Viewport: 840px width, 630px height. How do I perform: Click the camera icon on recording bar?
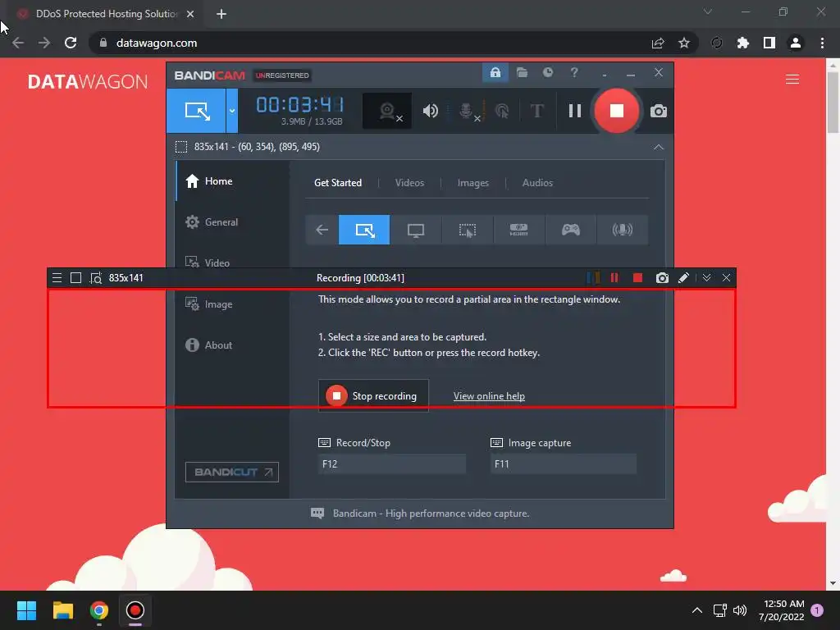662,277
